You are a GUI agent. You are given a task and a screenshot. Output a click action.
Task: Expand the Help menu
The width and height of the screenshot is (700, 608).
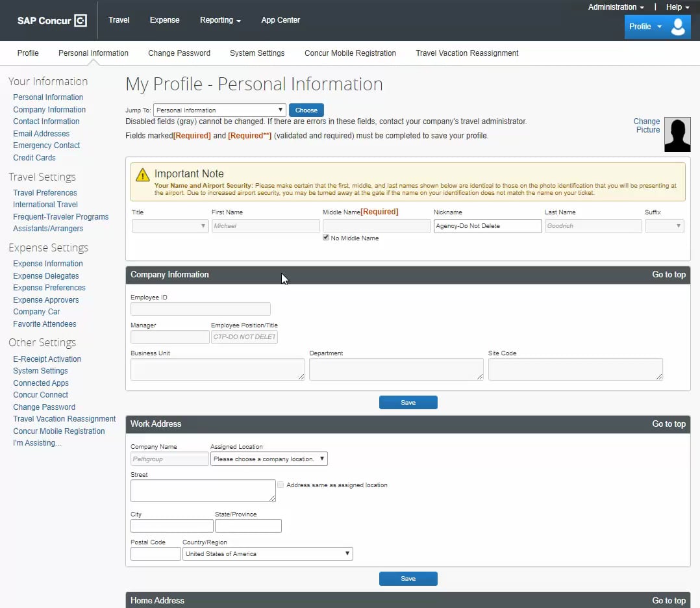pos(678,7)
